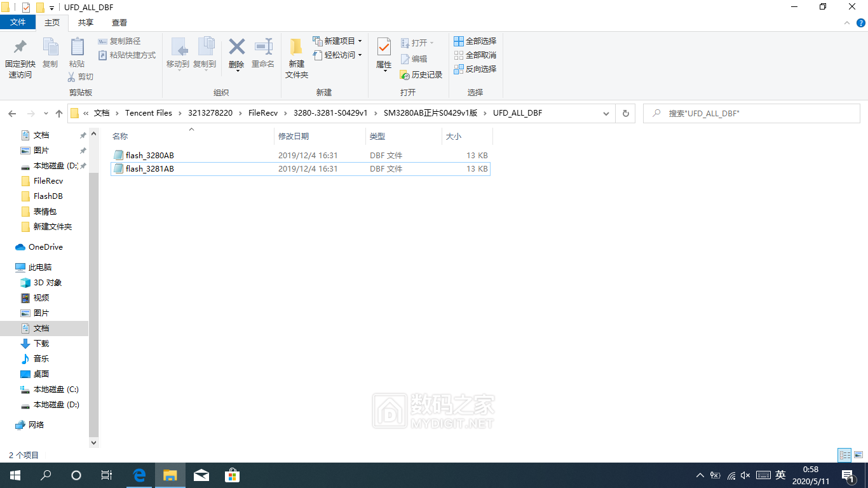This screenshot has height=488, width=868.
Task: Click Select none
Action: pyautogui.click(x=475, y=55)
